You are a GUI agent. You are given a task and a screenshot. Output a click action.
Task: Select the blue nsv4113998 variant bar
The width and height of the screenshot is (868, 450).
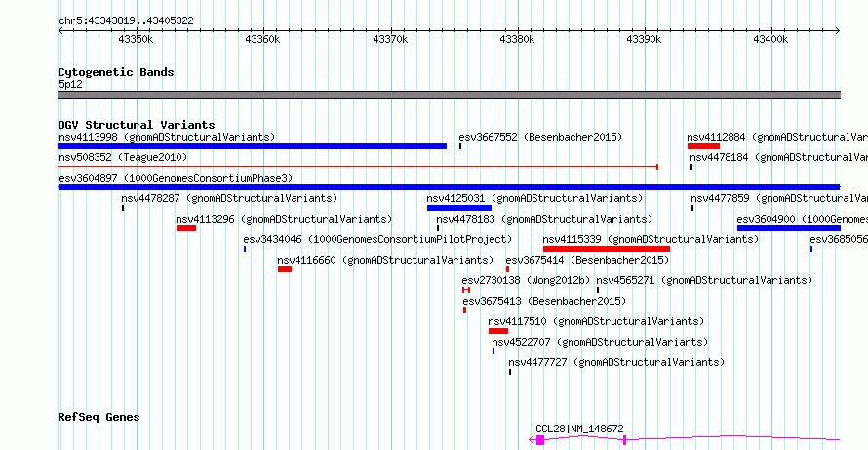tap(252, 146)
